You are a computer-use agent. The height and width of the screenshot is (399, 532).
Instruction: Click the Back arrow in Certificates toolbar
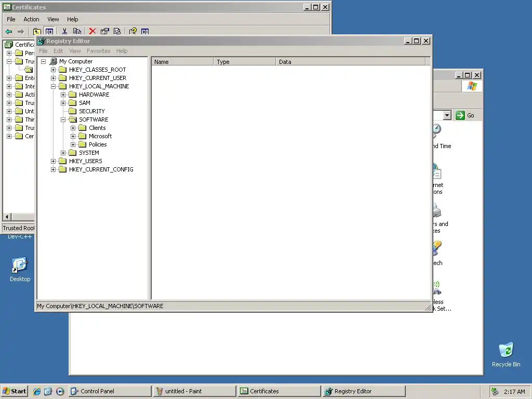[x=9, y=32]
